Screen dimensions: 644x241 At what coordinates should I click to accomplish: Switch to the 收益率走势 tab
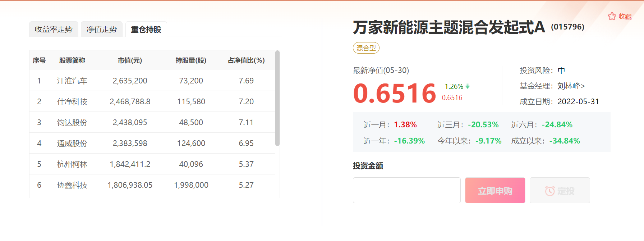[54, 29]
